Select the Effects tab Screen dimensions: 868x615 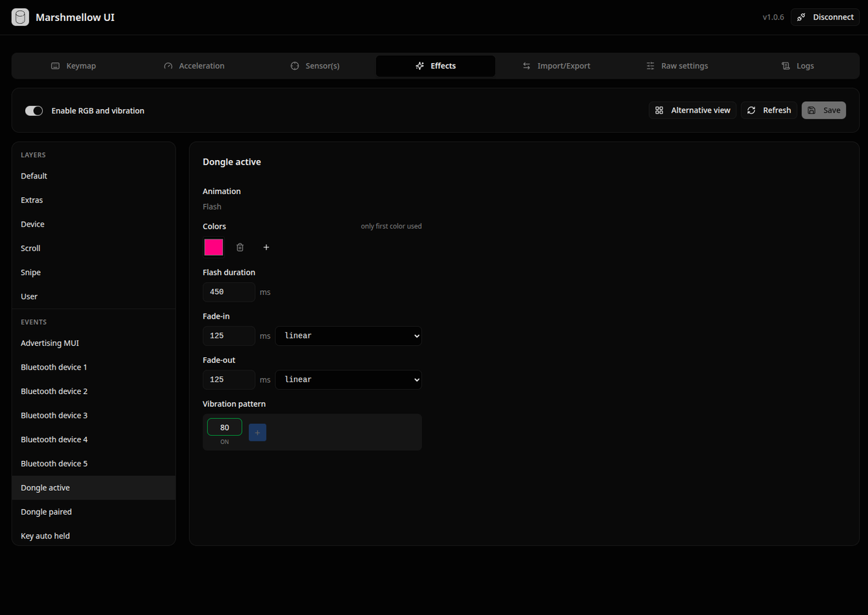(x=435, y=66)
